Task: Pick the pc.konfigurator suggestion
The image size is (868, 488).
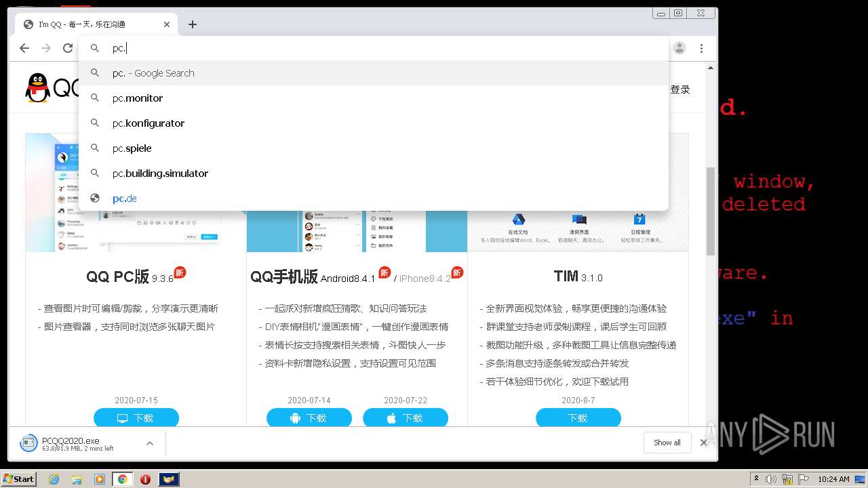Action: point(374,123)
